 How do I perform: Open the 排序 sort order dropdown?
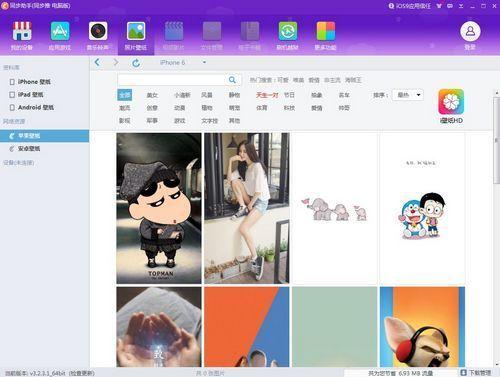point(408,95)
